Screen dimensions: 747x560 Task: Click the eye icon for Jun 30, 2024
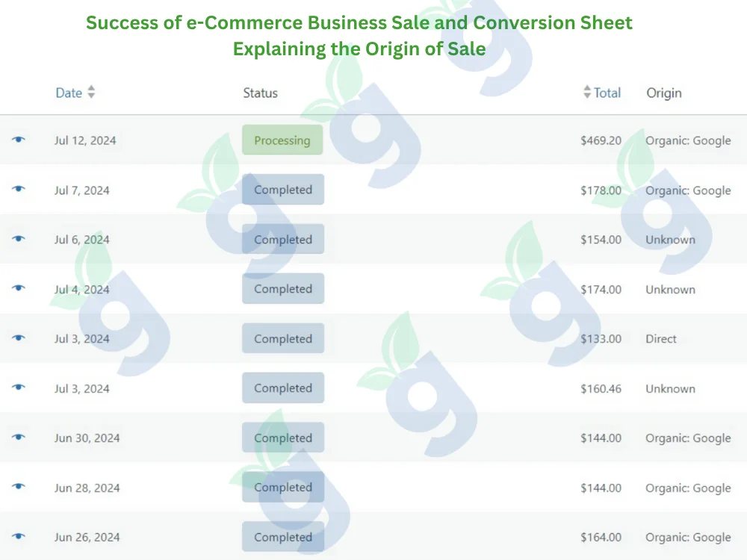tap(18, 438)
